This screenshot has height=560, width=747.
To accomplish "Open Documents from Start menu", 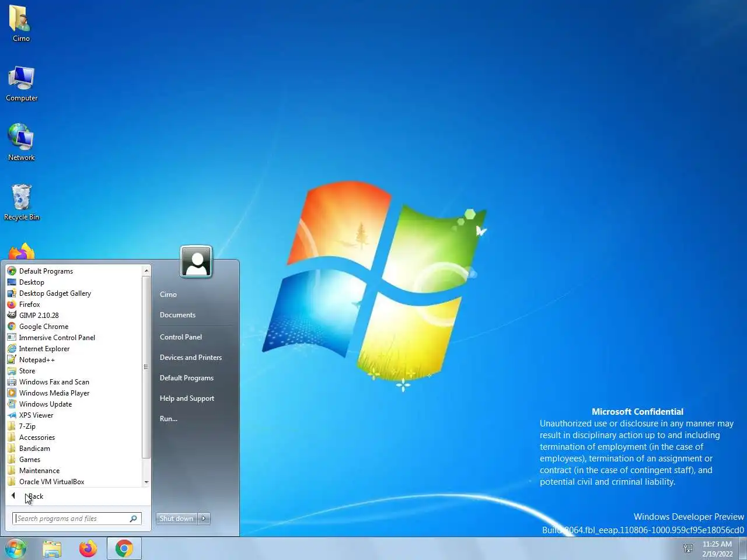I will coord(177,315).
